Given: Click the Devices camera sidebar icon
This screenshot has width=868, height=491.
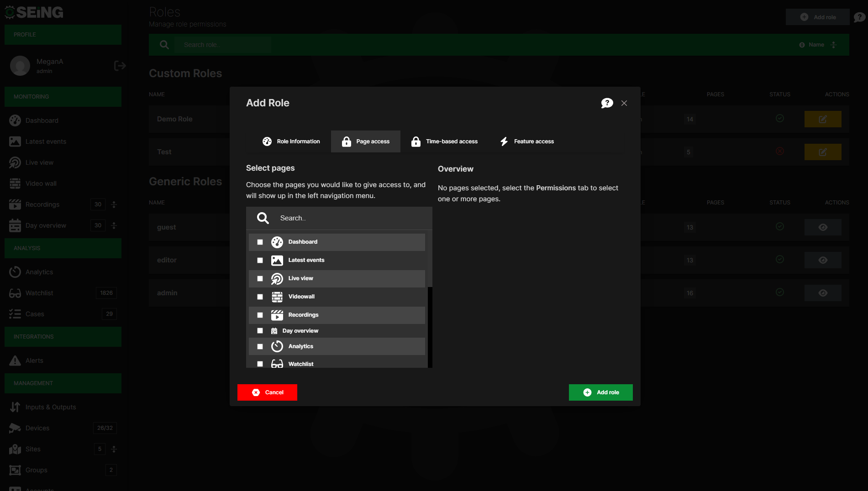Looking at the screenshot, I should [x=15, y=428].
